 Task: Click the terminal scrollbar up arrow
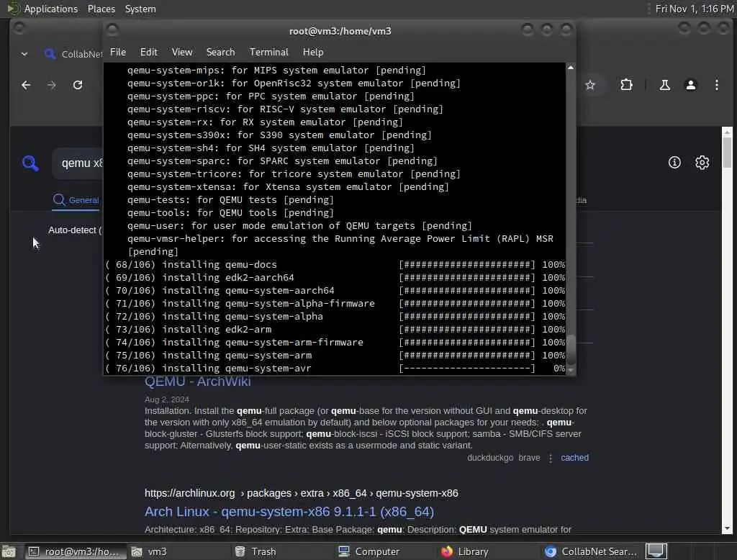coord(571,68)
